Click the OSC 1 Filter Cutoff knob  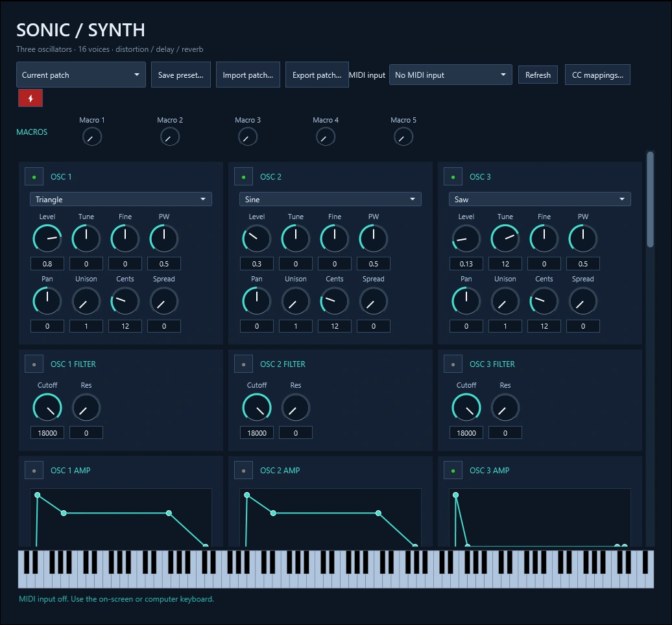tap(47, 407)
